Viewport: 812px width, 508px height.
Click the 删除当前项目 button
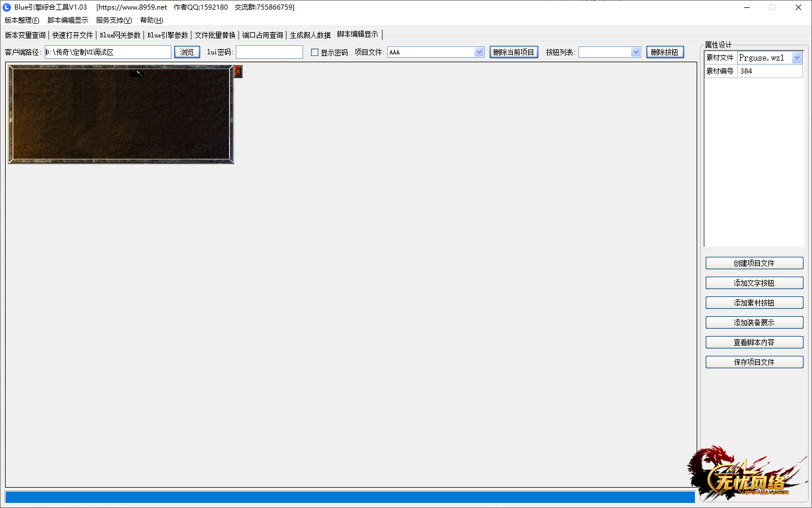[x=513, y=52]
